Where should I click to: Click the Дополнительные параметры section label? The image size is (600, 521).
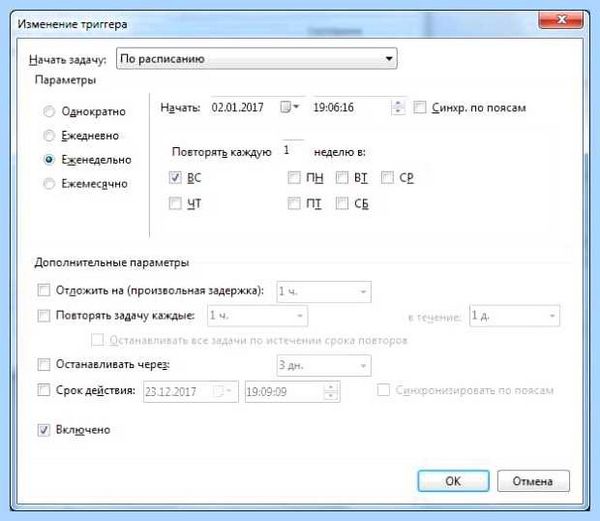click(x=112, y=263)
